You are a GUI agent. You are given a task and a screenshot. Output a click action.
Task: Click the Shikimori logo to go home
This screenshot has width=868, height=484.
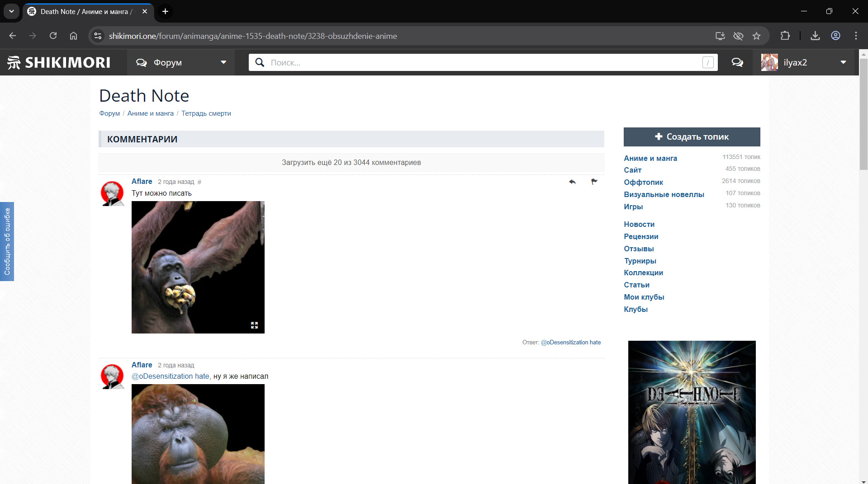pyautogui.click(x=59, y=62)
